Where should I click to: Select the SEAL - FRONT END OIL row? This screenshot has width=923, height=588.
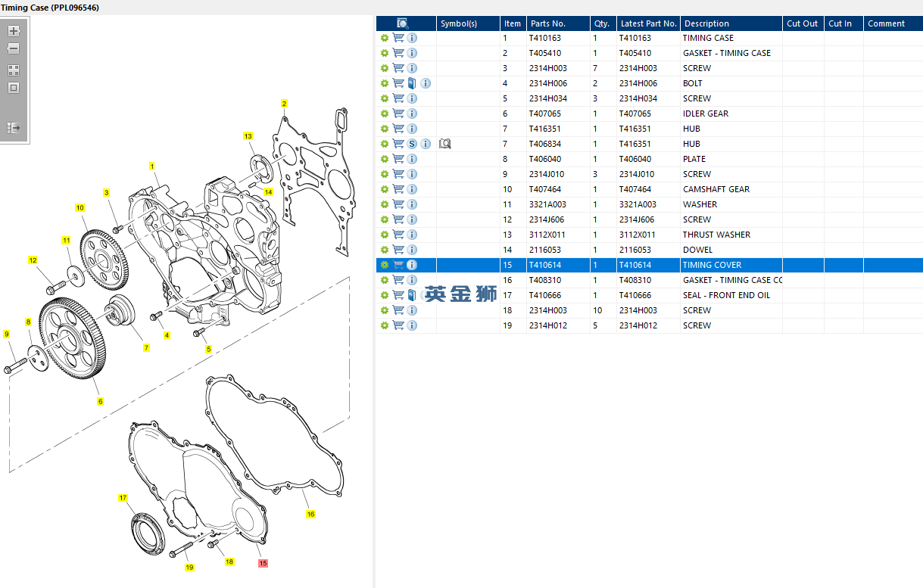(725, 295)
